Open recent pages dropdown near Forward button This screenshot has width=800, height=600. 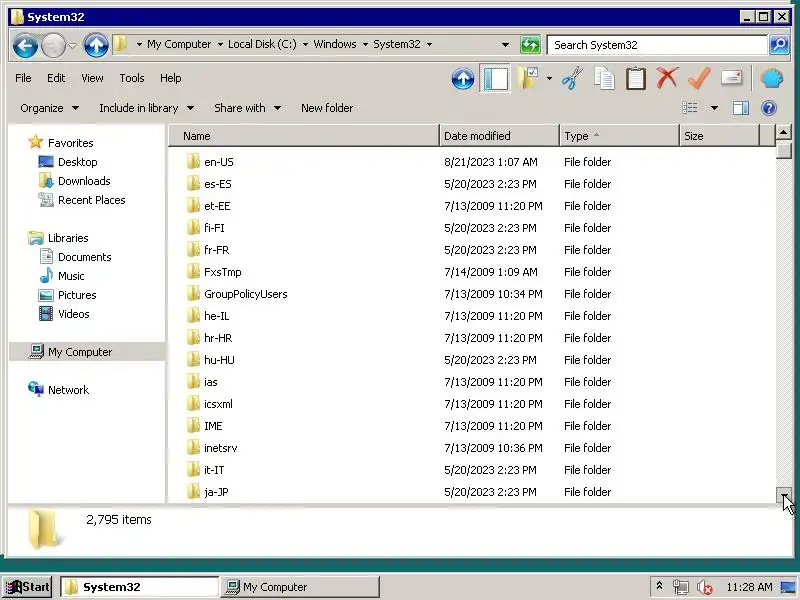(x=72, y=45)
